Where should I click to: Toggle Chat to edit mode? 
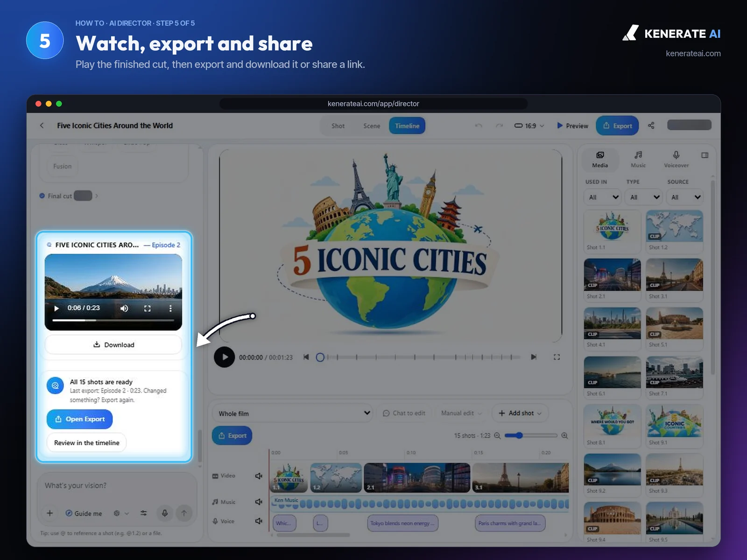click(404, 413)
